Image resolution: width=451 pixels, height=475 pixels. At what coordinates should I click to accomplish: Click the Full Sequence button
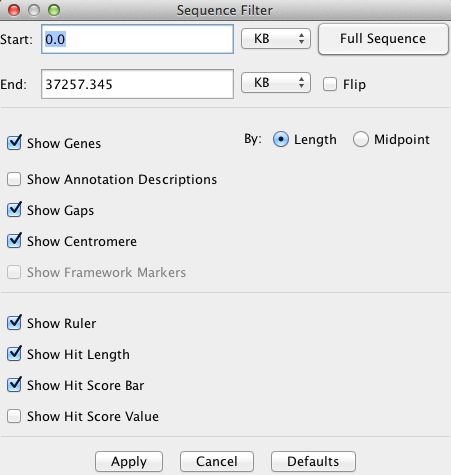(383, 39)
